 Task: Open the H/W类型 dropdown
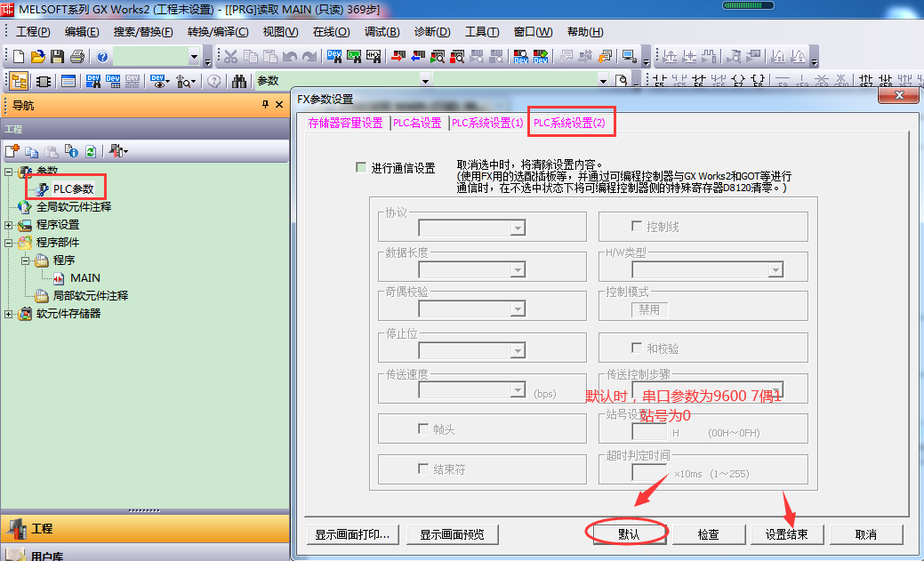point(775,270)
